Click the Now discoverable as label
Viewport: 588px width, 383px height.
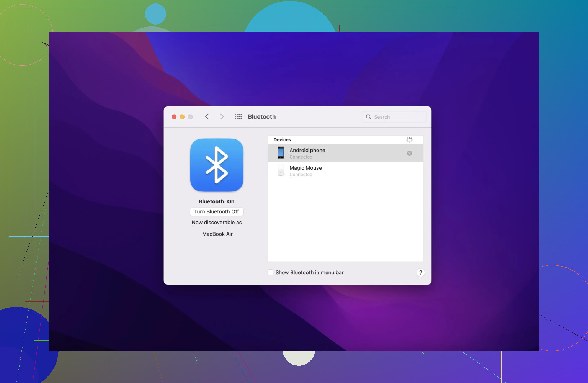coord(217,223)
